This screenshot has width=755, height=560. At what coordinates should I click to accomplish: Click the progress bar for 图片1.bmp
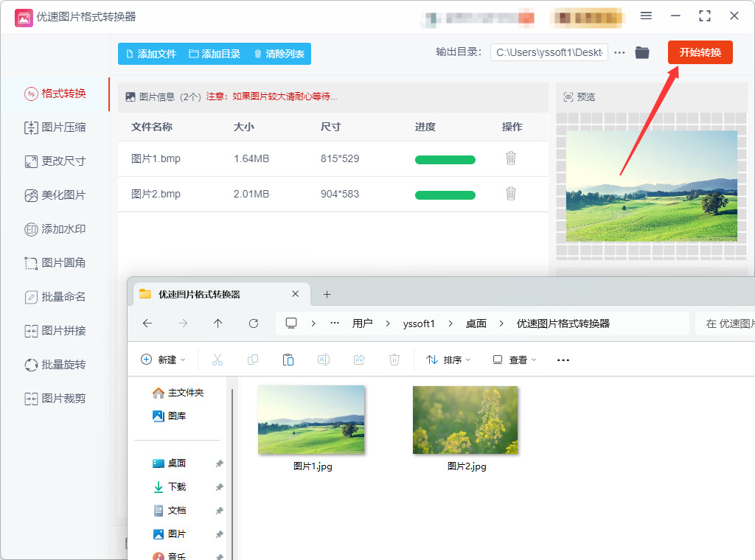[x=445, y=160]
